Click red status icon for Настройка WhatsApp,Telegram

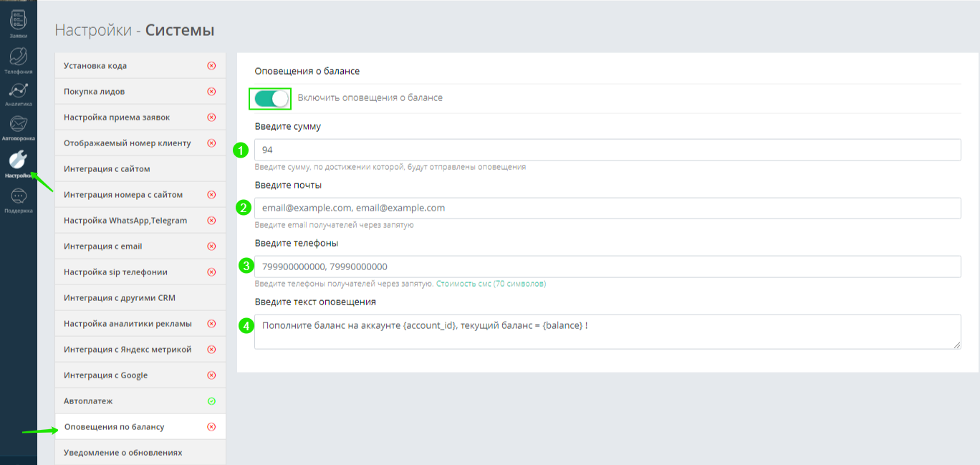click(211, 221)
